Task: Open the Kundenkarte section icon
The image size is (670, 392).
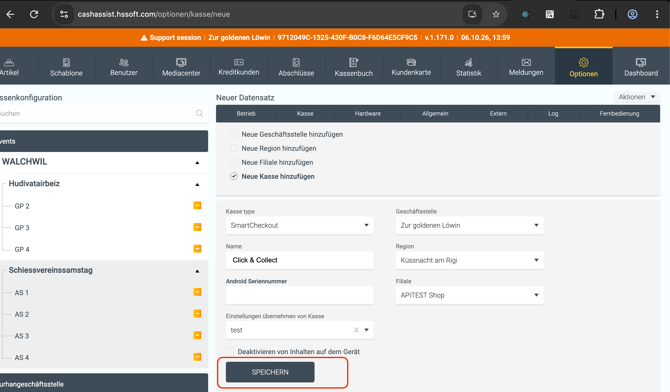Action: [x=411, y=62]
